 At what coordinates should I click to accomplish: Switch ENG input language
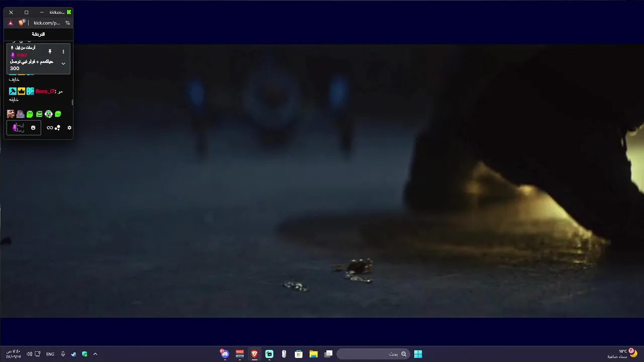pos(50,354)
